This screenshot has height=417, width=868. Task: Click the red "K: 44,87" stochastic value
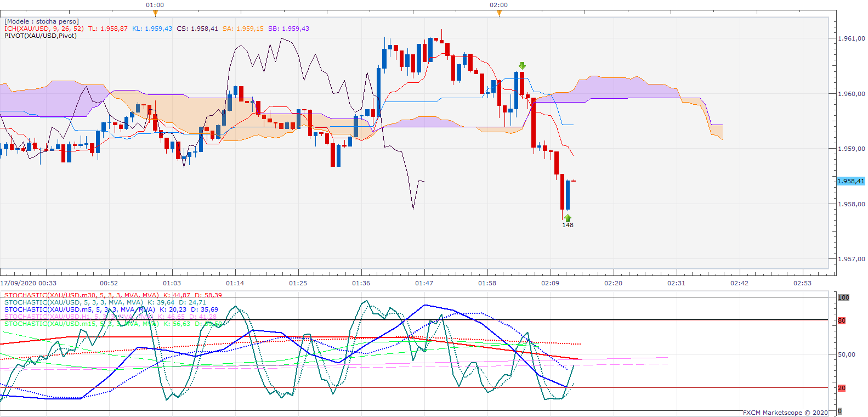coord(177,295)
